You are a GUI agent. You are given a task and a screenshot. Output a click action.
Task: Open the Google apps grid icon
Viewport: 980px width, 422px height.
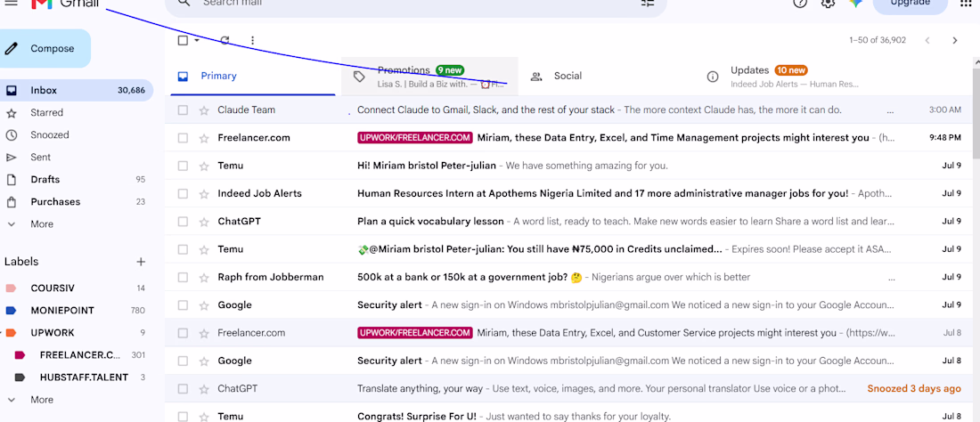tap(966, 4)
